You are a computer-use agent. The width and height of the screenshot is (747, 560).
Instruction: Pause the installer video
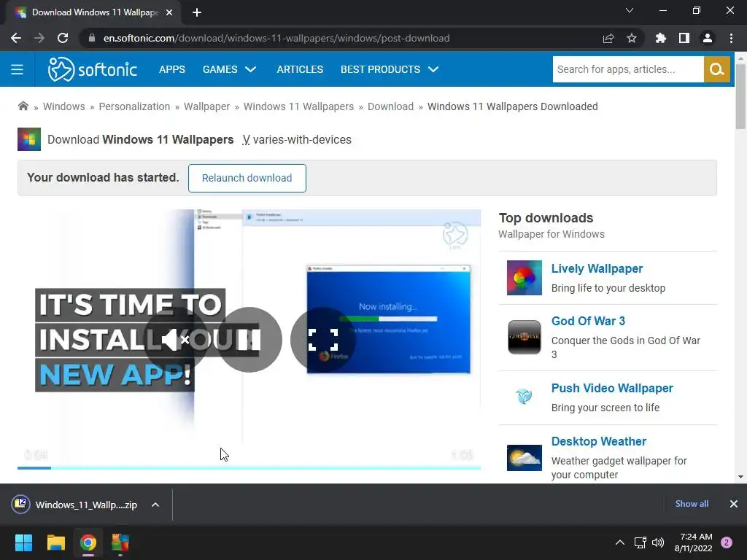tap(249, 340)
